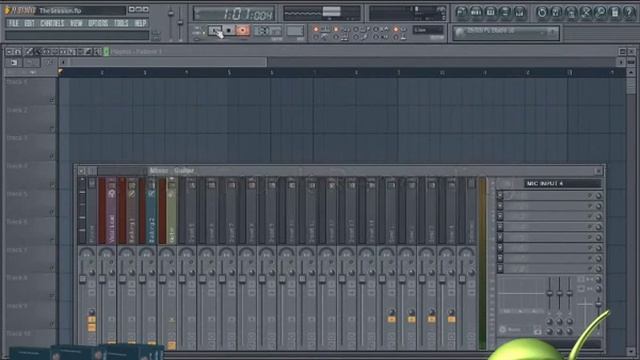Viewport: 640px width, 360px height.
Task: Open the EDIT menu
Action: [29, 23]
